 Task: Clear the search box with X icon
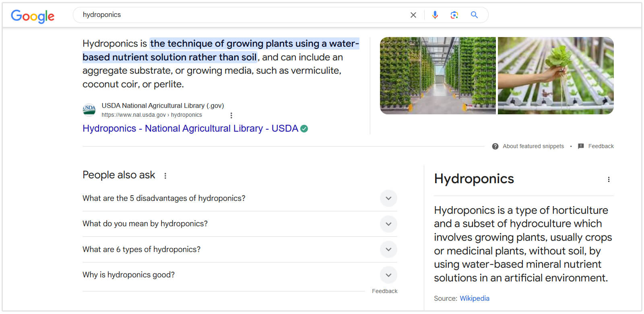(x=413, y=15)
